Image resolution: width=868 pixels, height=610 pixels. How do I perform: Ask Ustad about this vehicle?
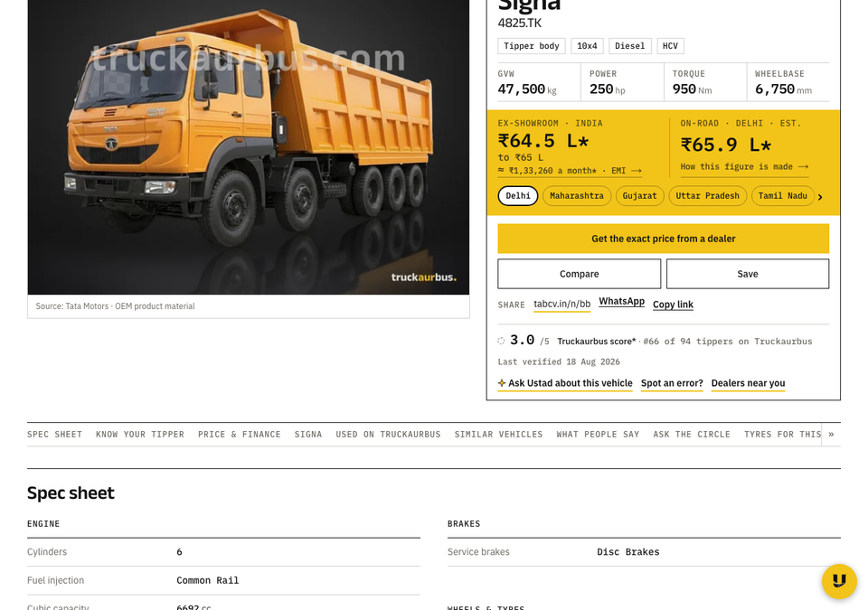564,383
